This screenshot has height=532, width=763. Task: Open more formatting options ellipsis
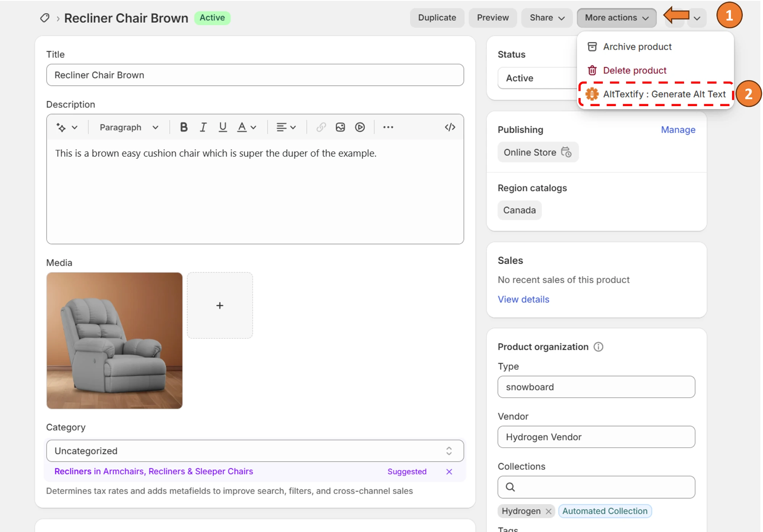click(x=388, y=127)
